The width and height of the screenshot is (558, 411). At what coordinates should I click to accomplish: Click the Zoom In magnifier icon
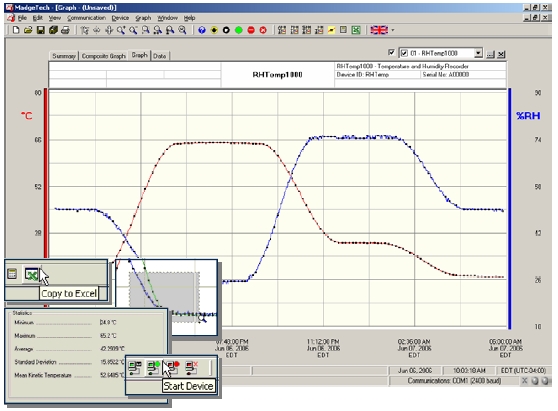click(121, 30)
